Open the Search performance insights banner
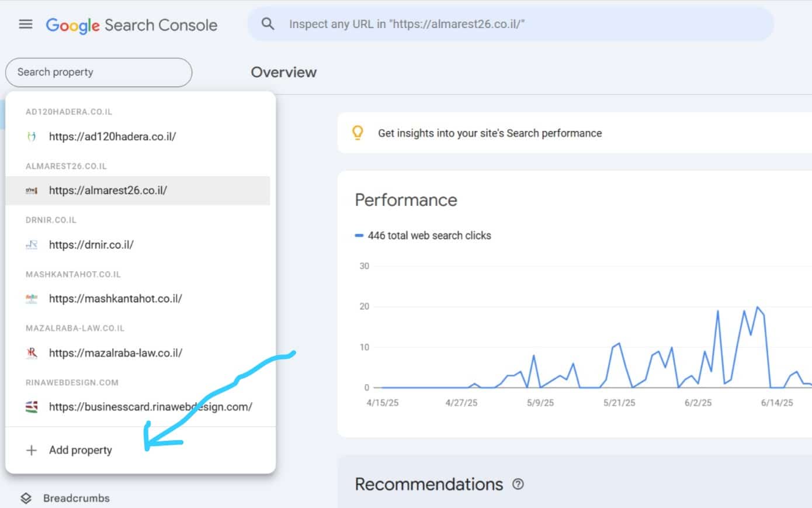 (x=575, y=133)
